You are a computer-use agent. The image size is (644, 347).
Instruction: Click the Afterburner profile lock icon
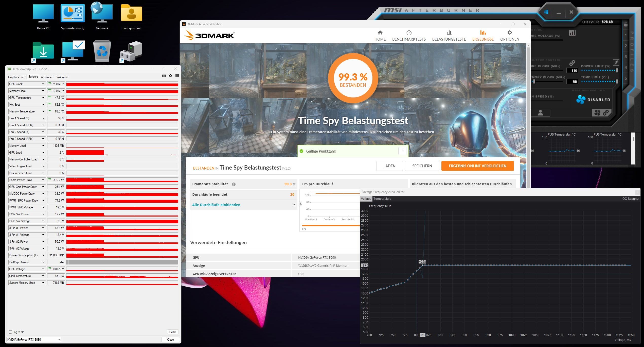pyautogui.click(x=626, y=24)
